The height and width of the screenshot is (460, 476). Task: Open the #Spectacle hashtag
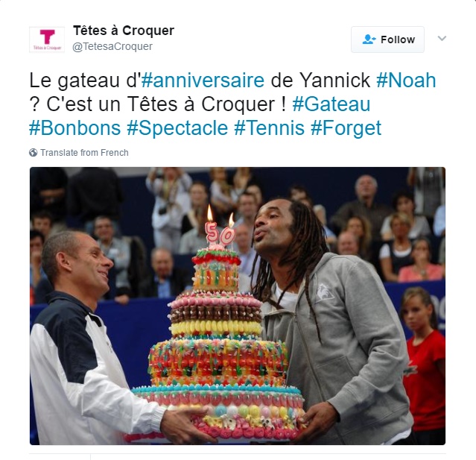tap(177, 128)
